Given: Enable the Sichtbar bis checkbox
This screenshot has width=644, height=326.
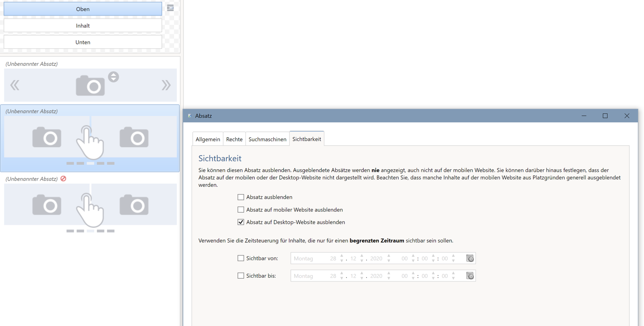Looking at the screenshot, I should (241, 275).
